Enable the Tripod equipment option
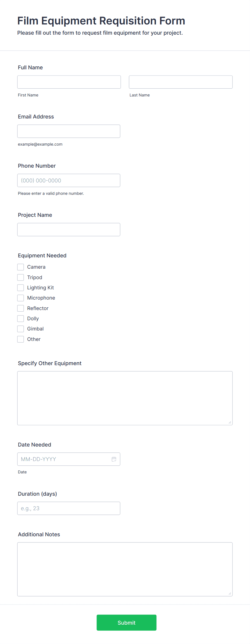250x644 pixels. (x=21, y=277)
